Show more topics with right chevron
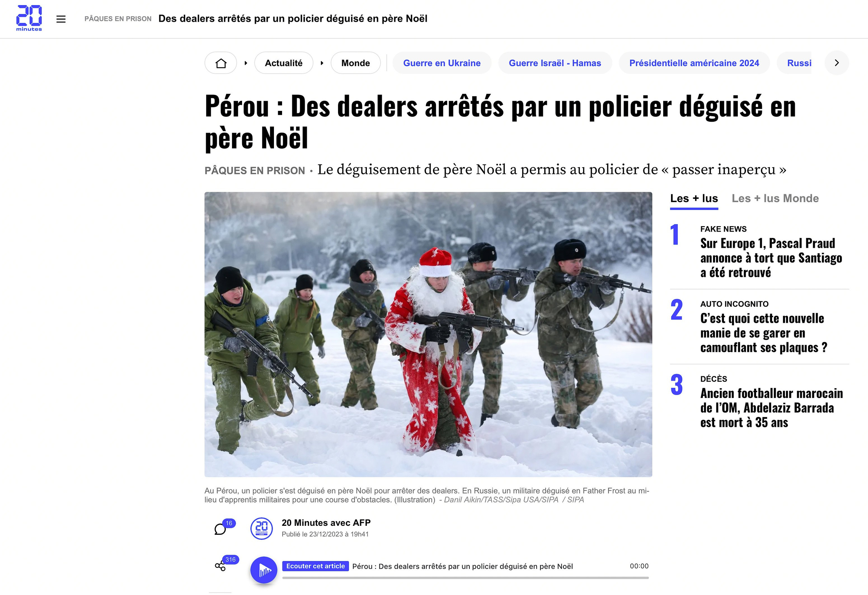Viewport: 868px width, 595px height. point(836,63)
